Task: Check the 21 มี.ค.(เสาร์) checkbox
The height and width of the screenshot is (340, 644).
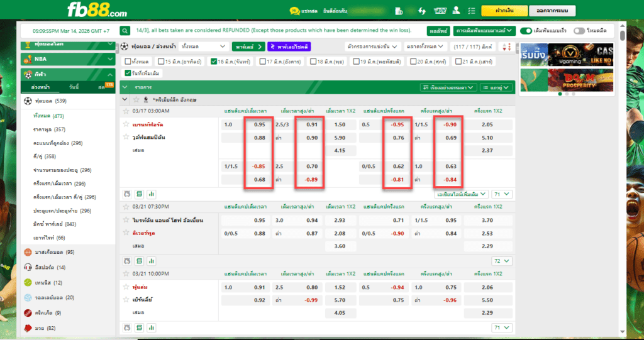Action: [458, 62]
